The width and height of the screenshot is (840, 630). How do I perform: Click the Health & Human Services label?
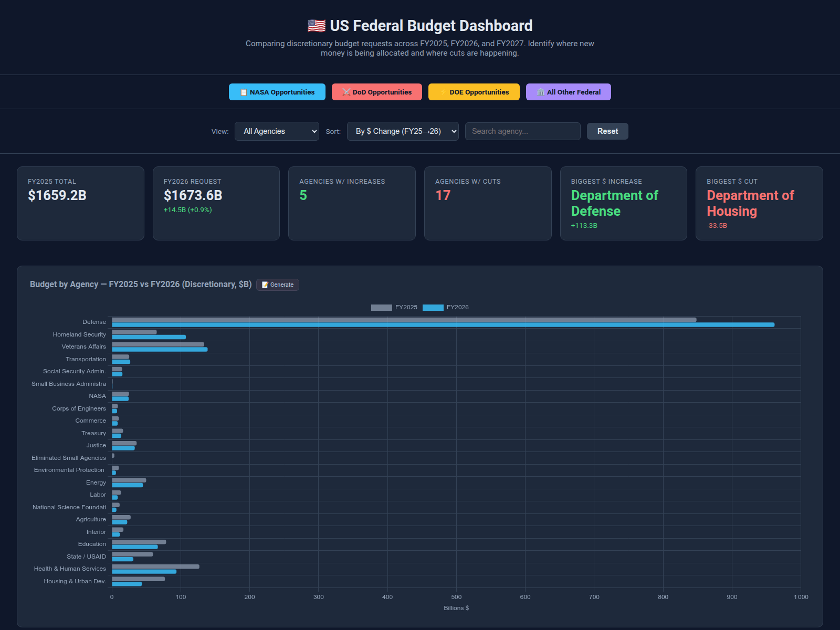[70, 569]
